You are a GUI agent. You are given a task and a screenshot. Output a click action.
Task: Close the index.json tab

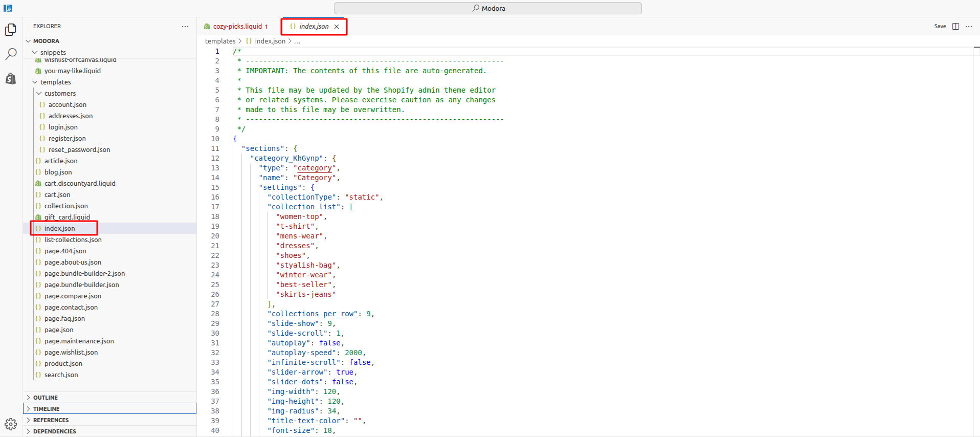[x=337, y=27]
